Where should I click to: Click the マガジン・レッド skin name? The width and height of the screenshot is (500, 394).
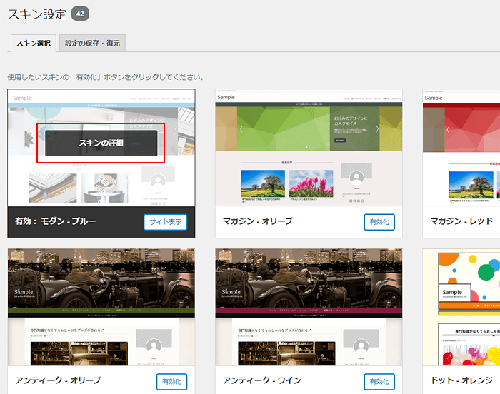pos(461,221)
